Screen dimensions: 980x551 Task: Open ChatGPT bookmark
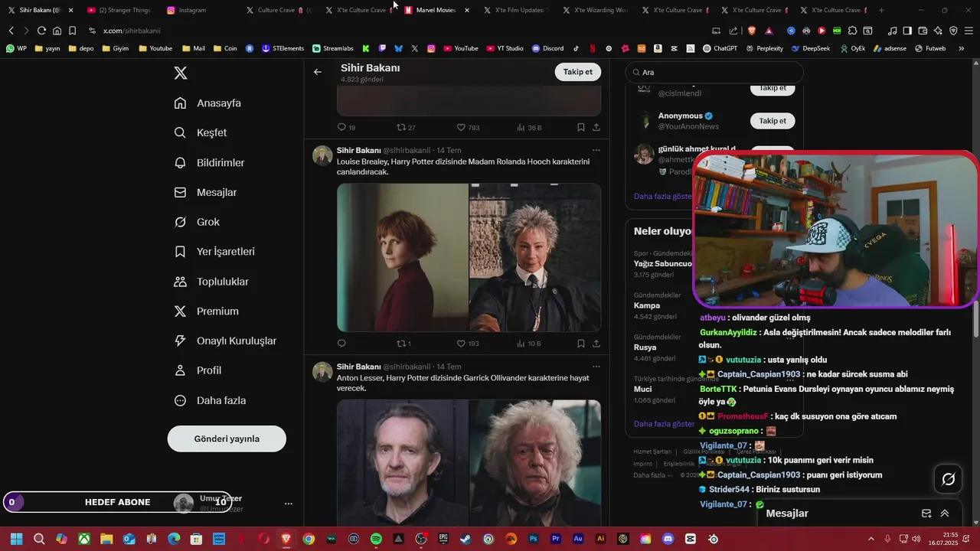click(718, 48)
